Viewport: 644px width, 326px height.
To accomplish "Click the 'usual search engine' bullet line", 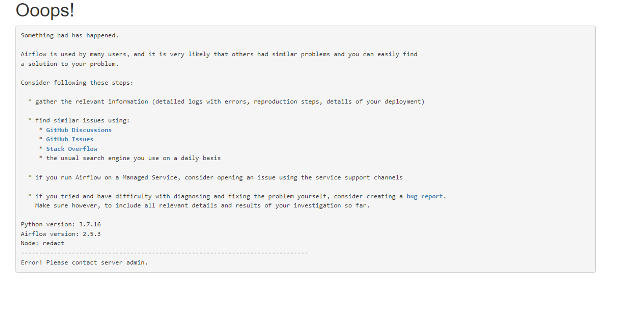I will tap(130, 158).
